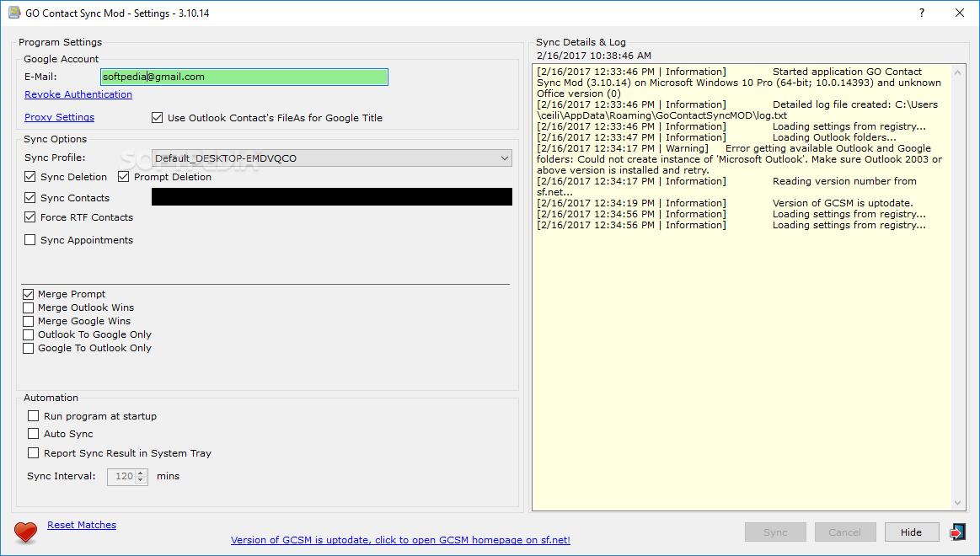Viewport: 980px width, 556px height.
Task: Enable the Sync Appointments checkbox
Action: click(x=30, y=240)
